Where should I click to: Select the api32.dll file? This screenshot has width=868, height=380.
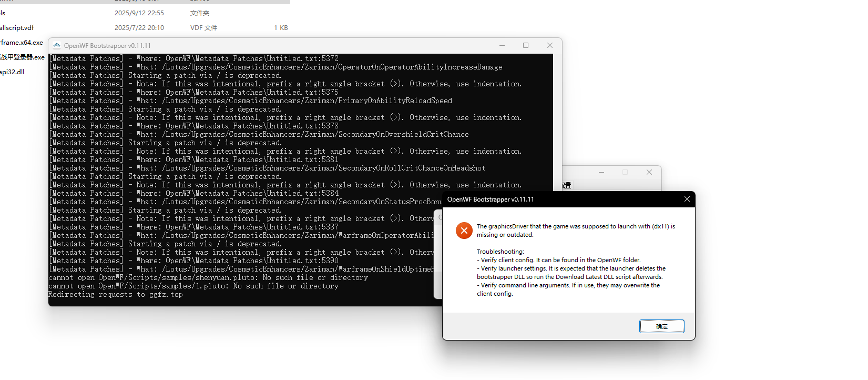(12, 72)
